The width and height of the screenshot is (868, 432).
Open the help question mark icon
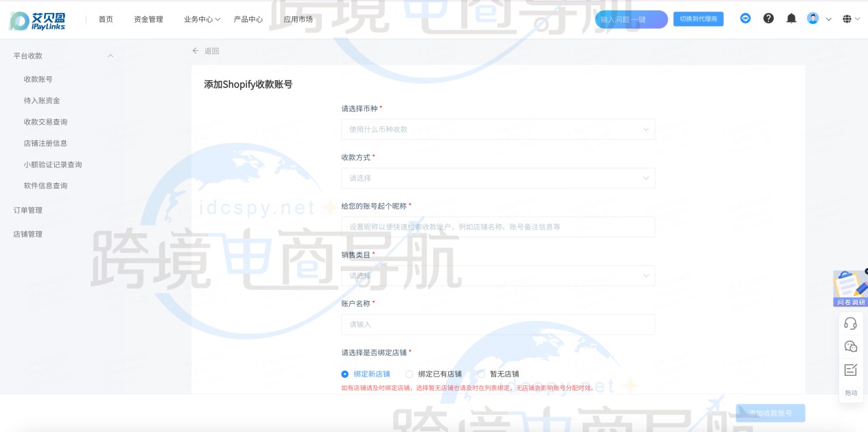(x=767, y=19)
